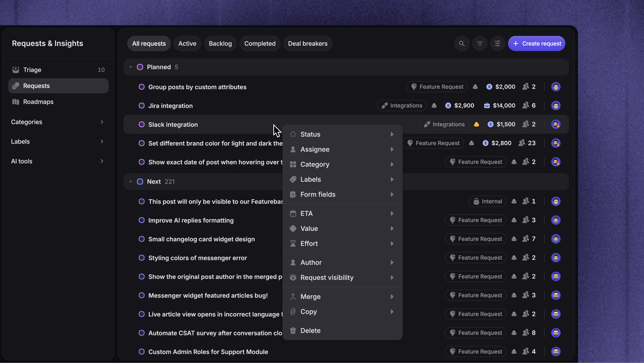Click the yellow upvote icon on Slack integration
Screen dimensions: 644x363
pyautogui.click(x=476, y=124)
